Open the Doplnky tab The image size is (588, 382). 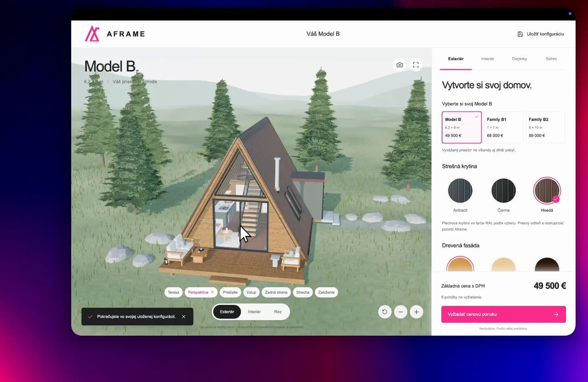coord(520,59)
